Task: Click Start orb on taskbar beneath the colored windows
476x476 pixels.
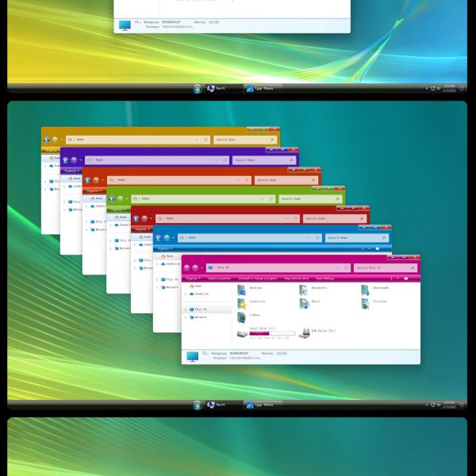Action: point(198,405)
